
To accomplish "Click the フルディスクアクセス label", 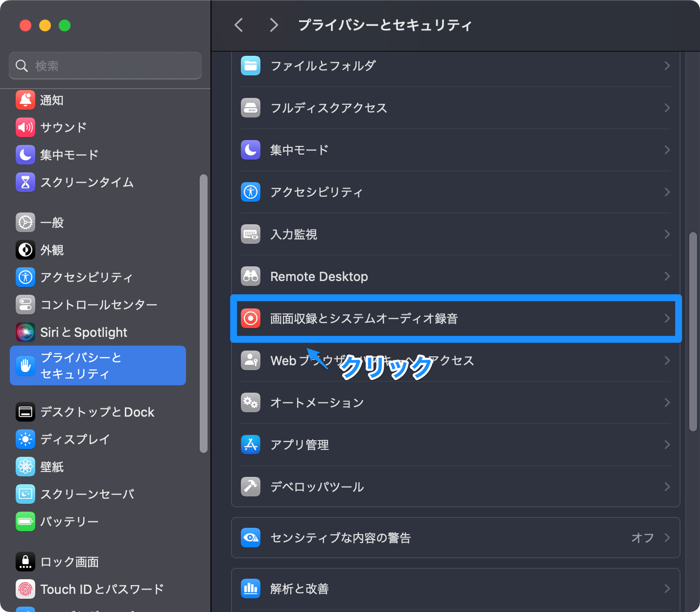I will coord(329,108).
